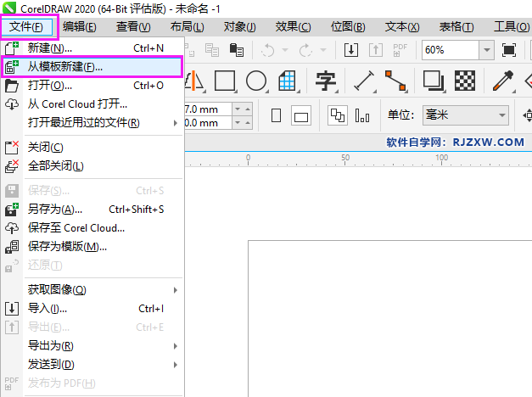Select the Text tool 字 icon
The height and width of the screenshot is (397, 532).
coord(326,81)
